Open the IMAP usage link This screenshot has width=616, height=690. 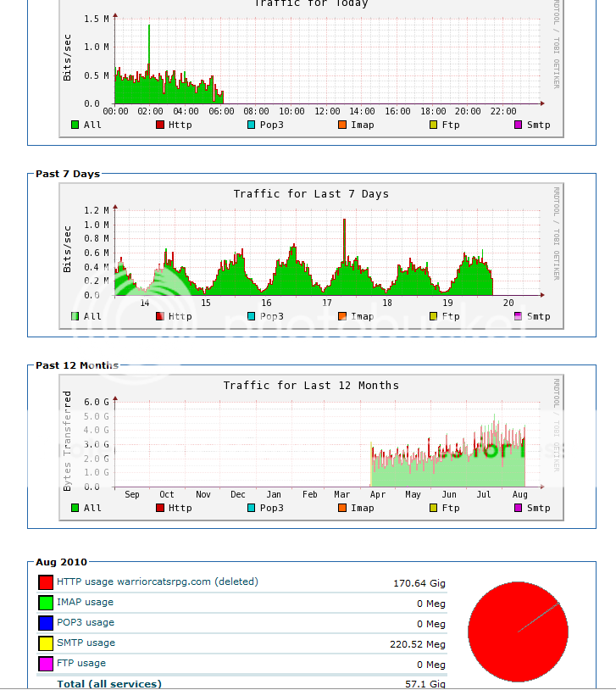85,602
